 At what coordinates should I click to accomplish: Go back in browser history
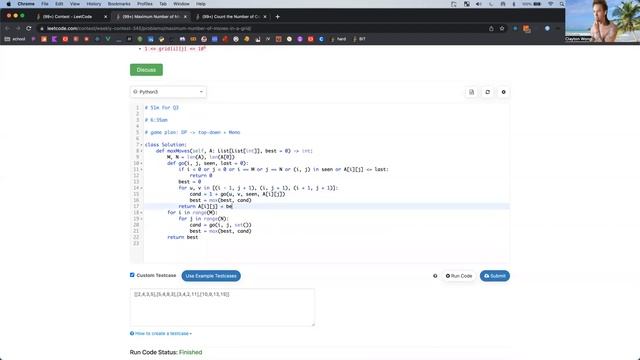click(x=7, y=29)
